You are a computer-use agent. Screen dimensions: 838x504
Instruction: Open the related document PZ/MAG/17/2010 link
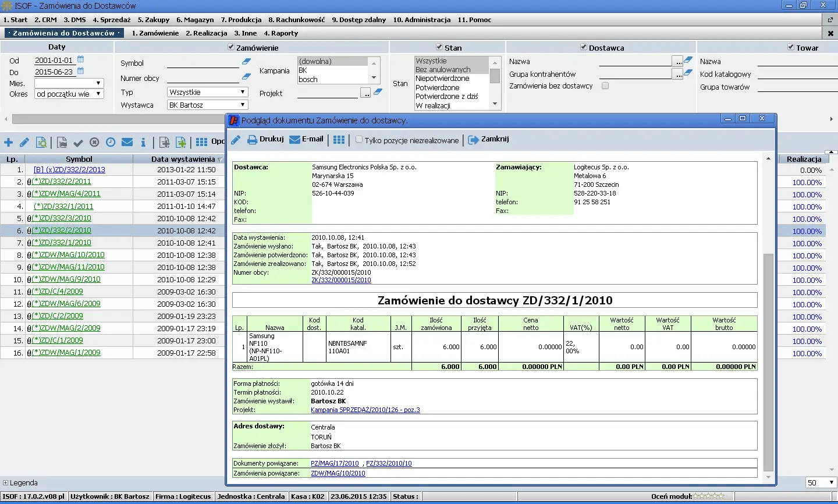pyautogui.click(x=335, y=464)
